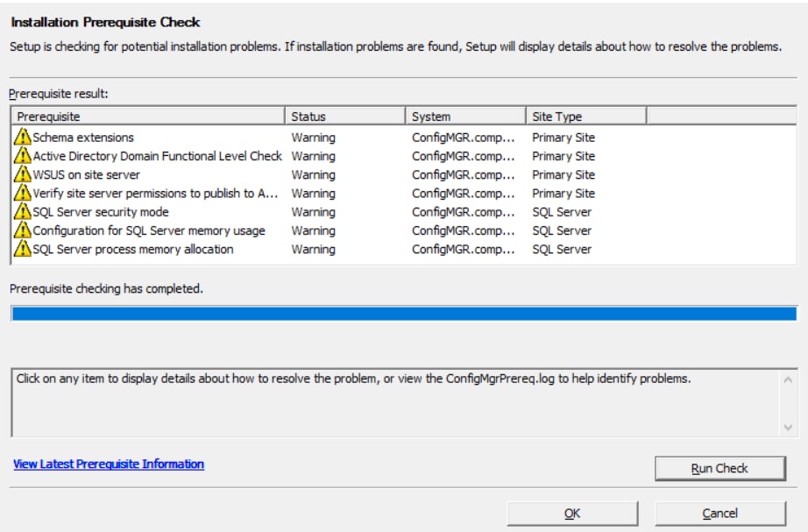Viewport: 808px width, 532px height.
Task: Select the Schema extensions row text
Action: (x=83, y=138)
